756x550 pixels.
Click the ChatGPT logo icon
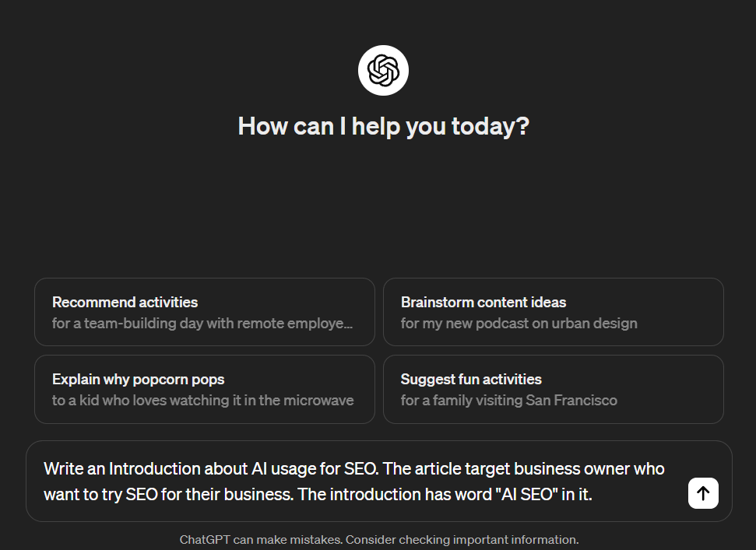coord(383,70)
